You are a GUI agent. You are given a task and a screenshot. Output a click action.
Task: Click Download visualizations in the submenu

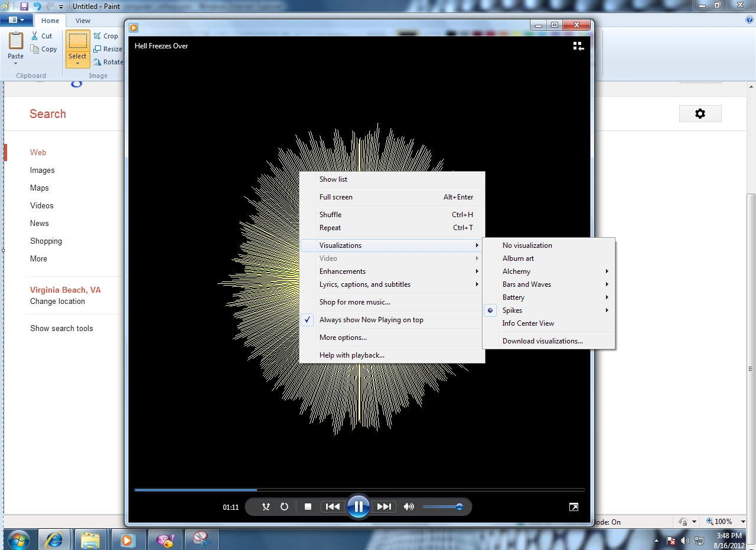542,341
